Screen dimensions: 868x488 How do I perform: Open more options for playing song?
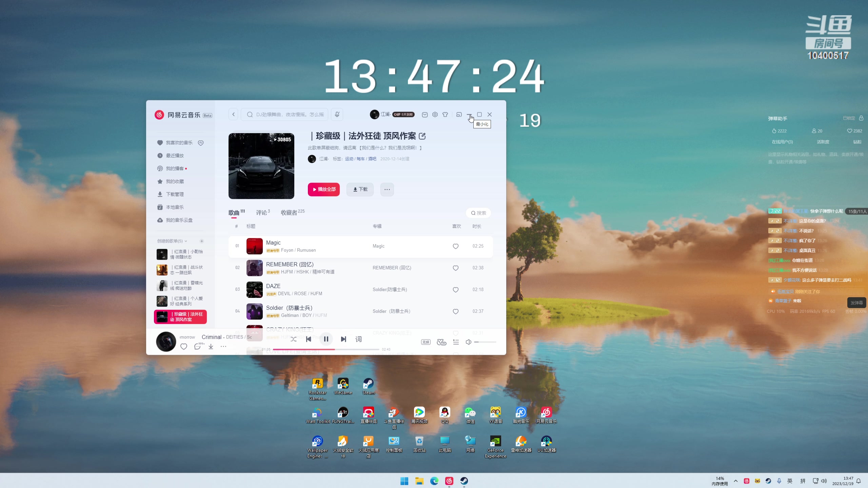coord(223,346)
